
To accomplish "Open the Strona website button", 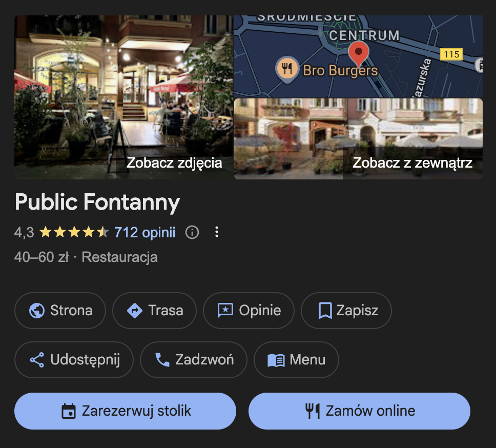I will (x=60, y=311).
